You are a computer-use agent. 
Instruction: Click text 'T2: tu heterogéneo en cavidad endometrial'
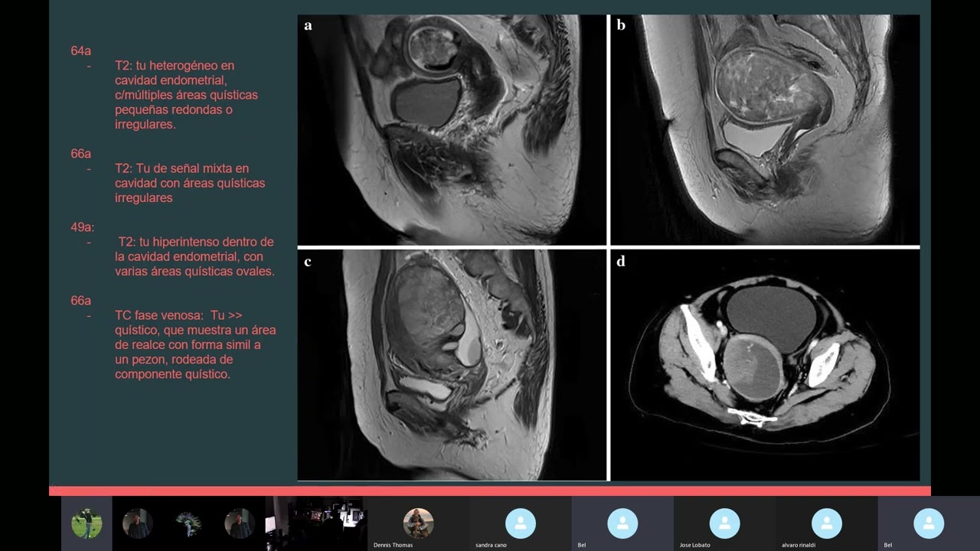click(175, 73)
